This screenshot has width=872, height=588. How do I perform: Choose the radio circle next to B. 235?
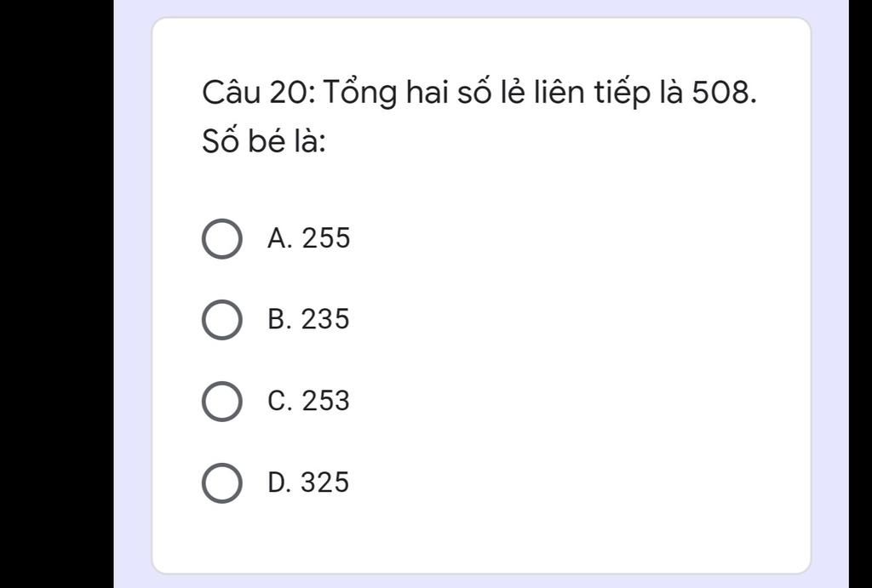(x=222, y=320)
